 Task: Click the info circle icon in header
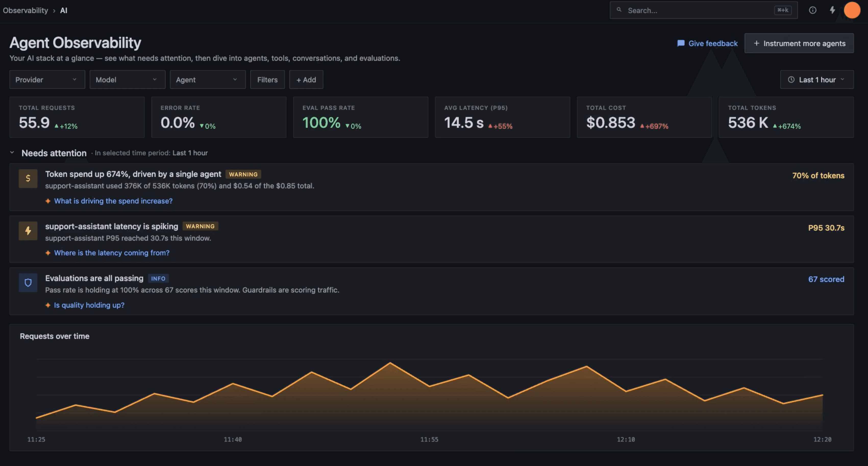coord(812,10)
